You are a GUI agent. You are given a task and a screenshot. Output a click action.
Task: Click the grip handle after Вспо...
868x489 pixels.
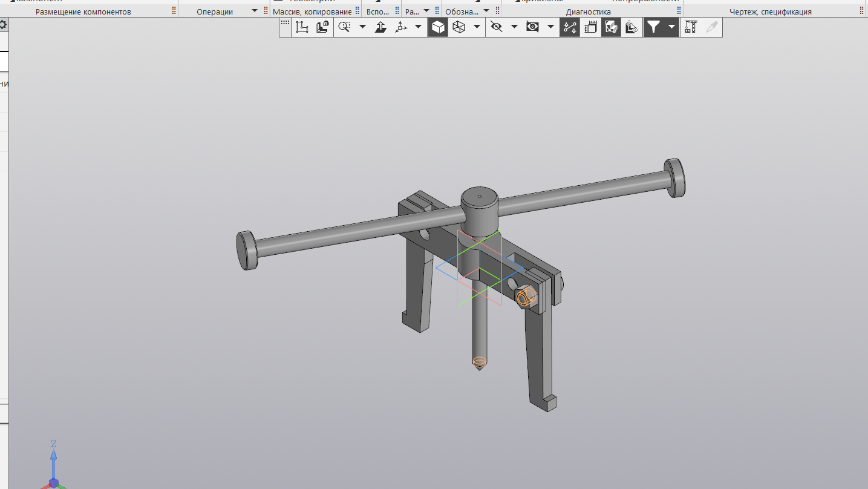(x=397, y=11)
